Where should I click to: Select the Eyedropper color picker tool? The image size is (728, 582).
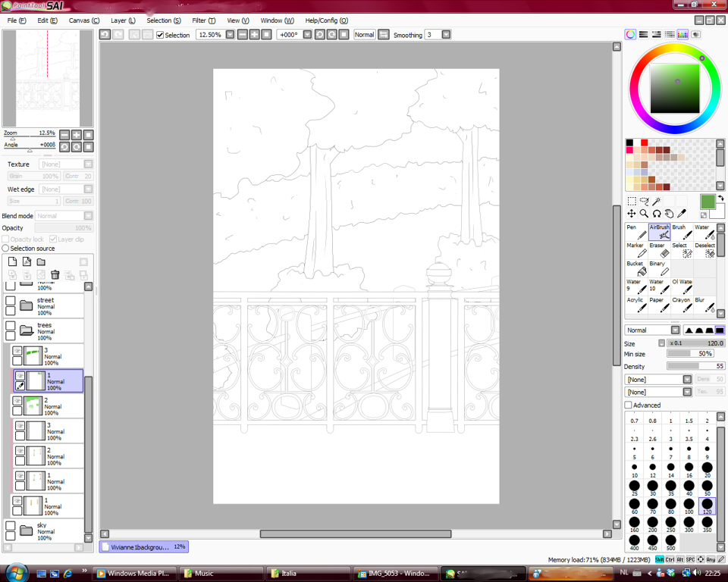(682, 214)
